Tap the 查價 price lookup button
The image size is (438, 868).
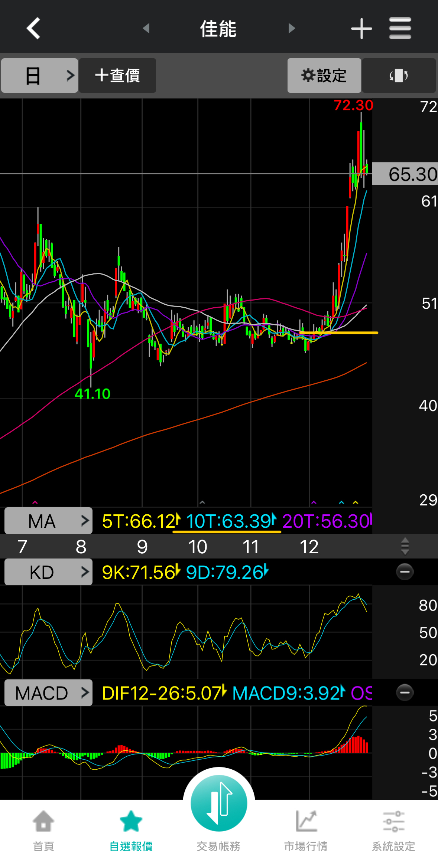coord(117,76)
